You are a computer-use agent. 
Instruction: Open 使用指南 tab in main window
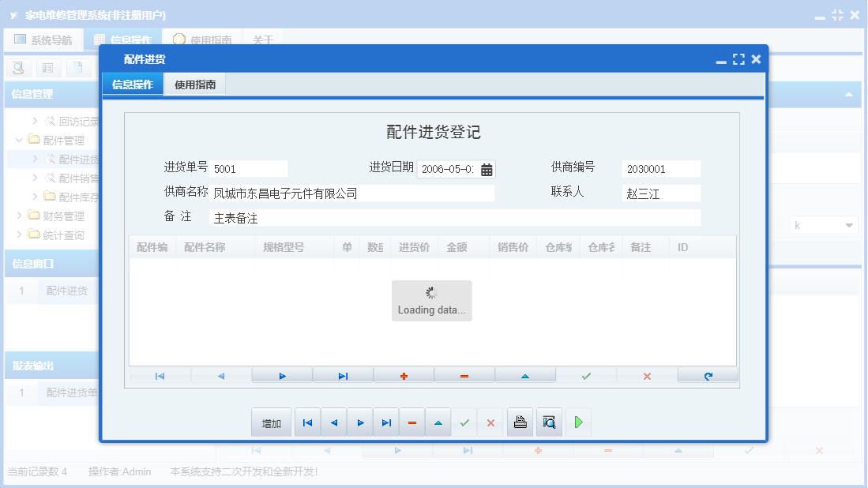coord(202,39)
